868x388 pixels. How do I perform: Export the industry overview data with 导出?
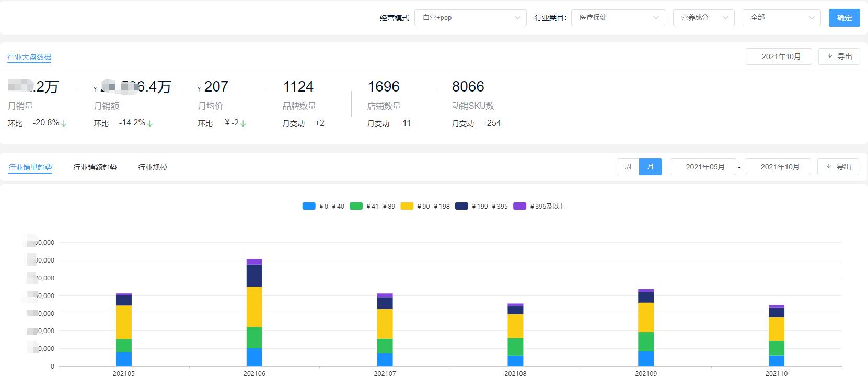(x=839, y=56)
